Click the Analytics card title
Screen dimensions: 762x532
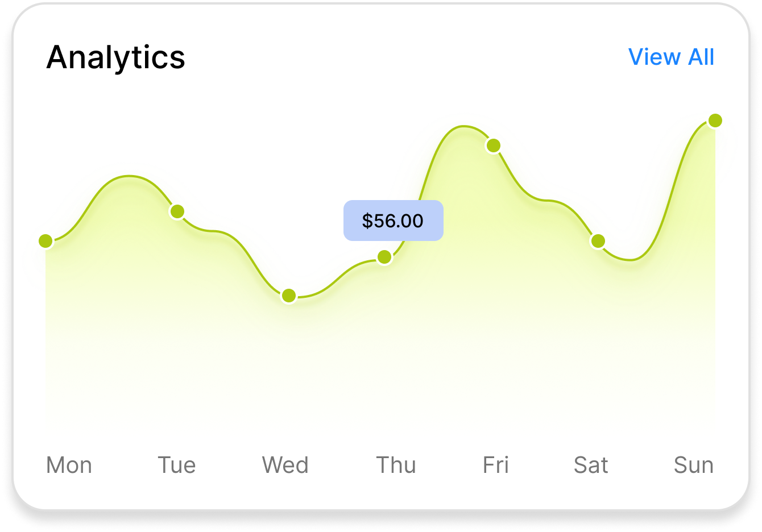pos(116,57)
